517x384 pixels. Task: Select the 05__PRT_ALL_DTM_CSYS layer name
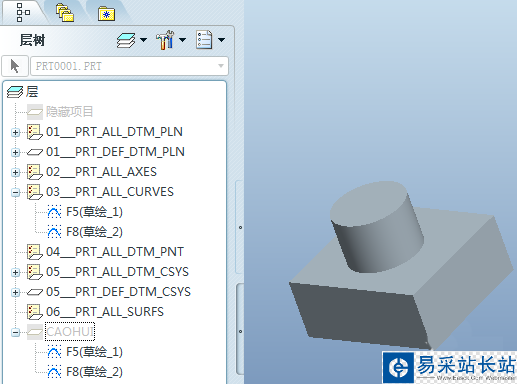[117, 272]
